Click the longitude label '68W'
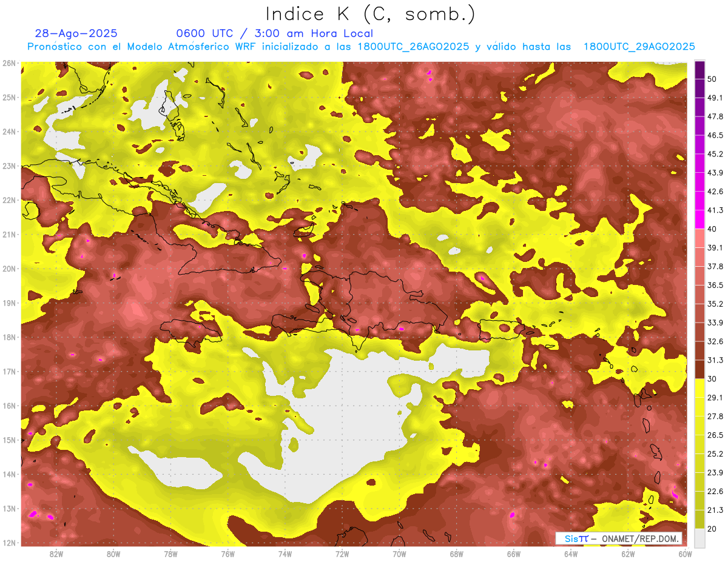Image resolution: width=728 pixels, height=562 pixels. 457,554
